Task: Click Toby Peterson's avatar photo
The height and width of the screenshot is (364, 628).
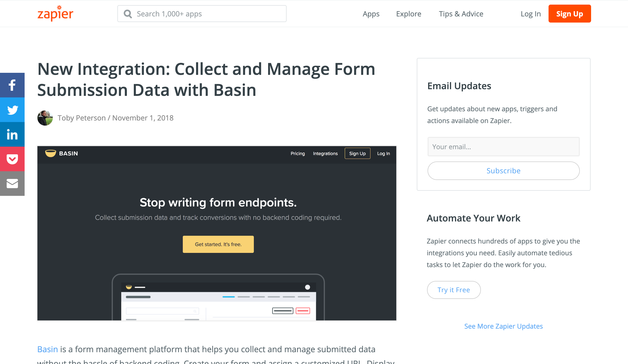Action: (45, 118)
